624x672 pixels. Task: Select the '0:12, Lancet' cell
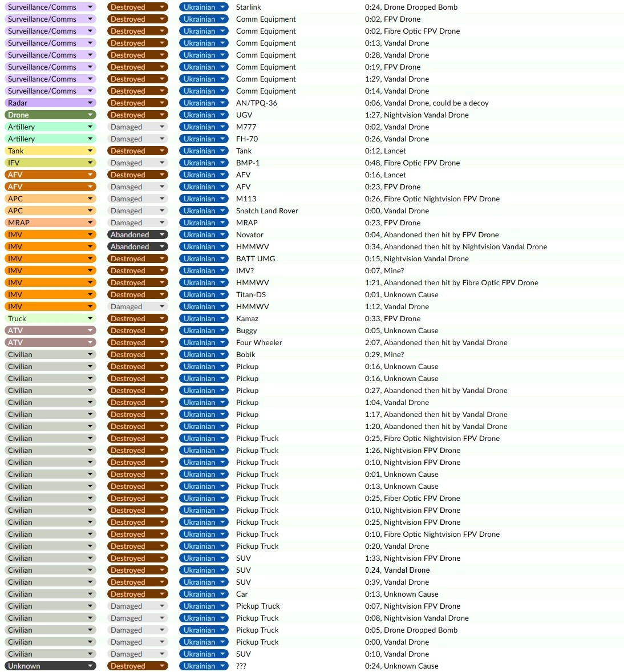[x=385, y=151]
